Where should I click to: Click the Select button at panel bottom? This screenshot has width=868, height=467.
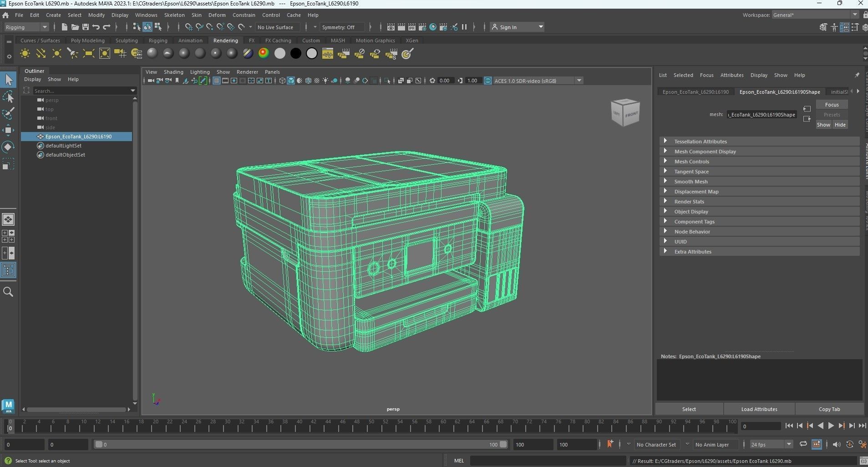tap(689, 409)
